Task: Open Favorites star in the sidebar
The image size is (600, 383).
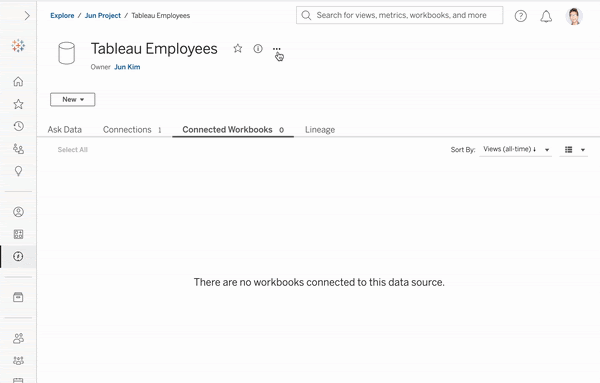Action: 18,104
